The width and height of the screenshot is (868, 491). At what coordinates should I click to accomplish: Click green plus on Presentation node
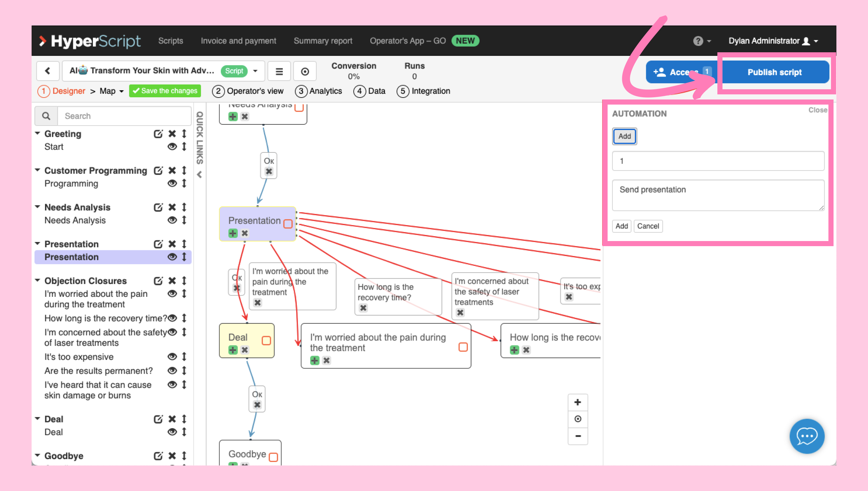[x=233, y=233]
